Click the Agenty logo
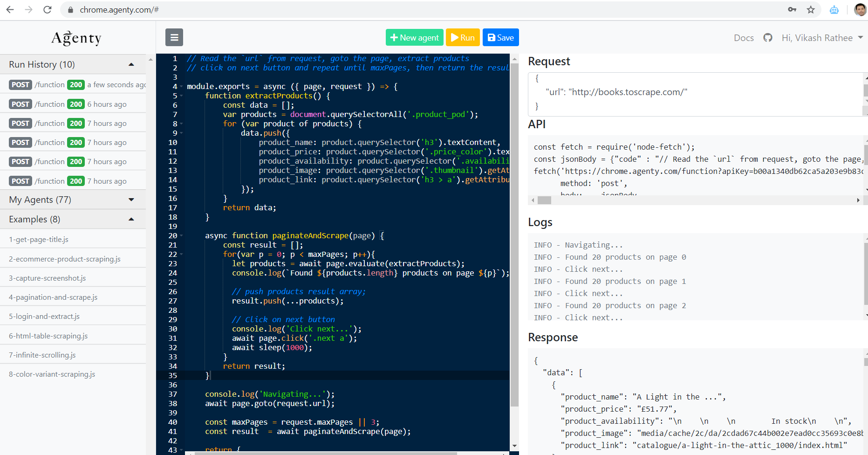The width and height of the screenshot is (868, 455). 76,38
